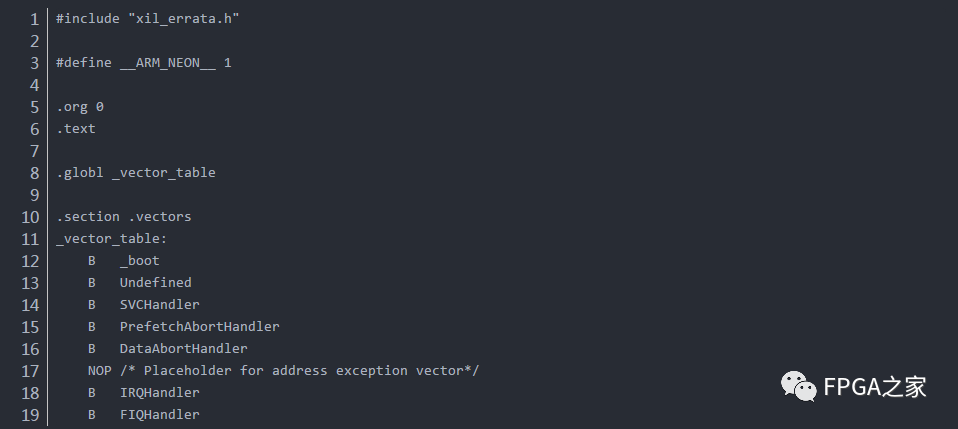958x429 pixels.
Task: Click the Undefined handler name
Action: pos(155,283)
